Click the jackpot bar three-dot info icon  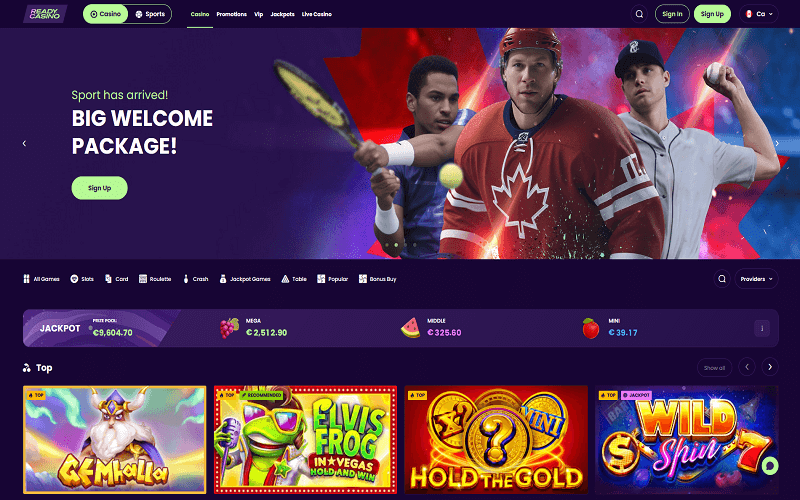pos(762,329)
